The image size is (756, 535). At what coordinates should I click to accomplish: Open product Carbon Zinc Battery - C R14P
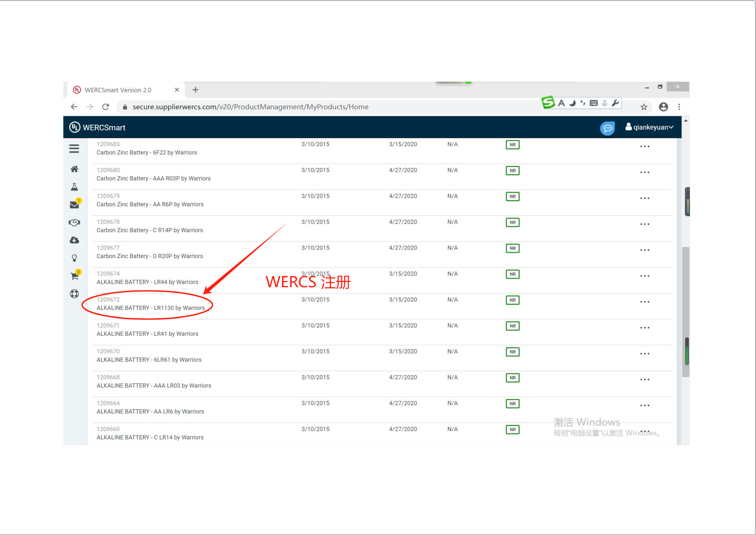pyautogui.click(x=150, y=230)
